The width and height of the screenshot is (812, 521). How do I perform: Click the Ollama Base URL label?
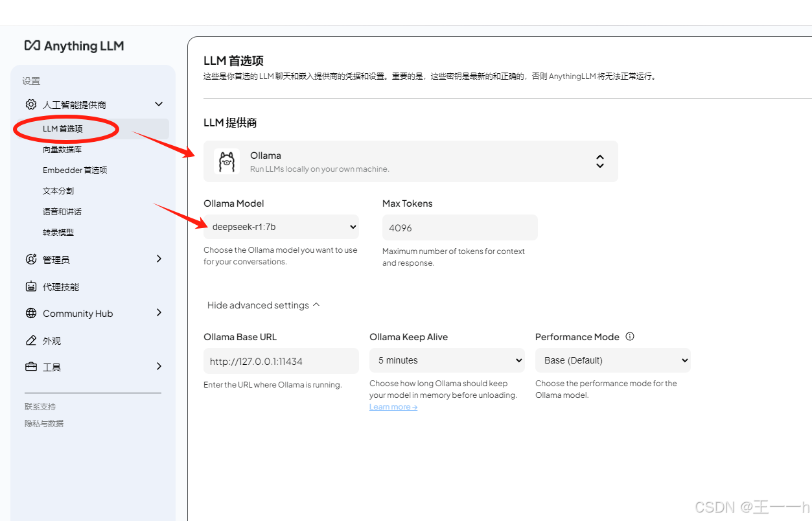click(240, 337)
